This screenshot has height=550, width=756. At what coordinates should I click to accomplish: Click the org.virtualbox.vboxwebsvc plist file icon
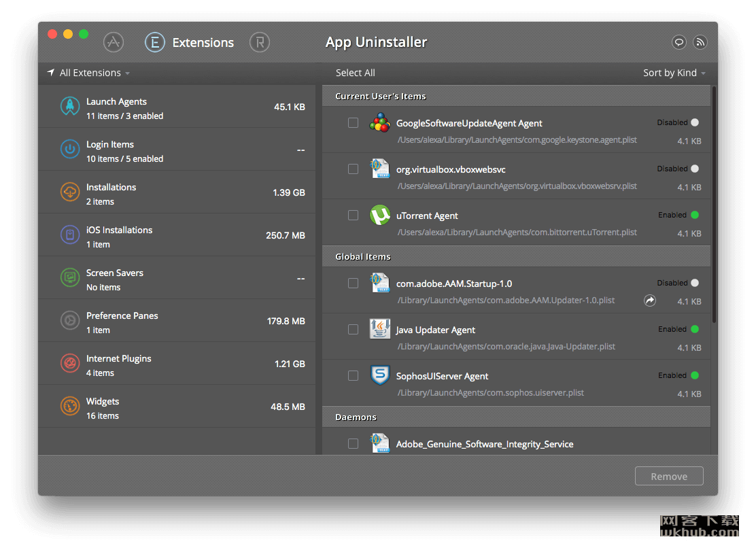point(380,169)
